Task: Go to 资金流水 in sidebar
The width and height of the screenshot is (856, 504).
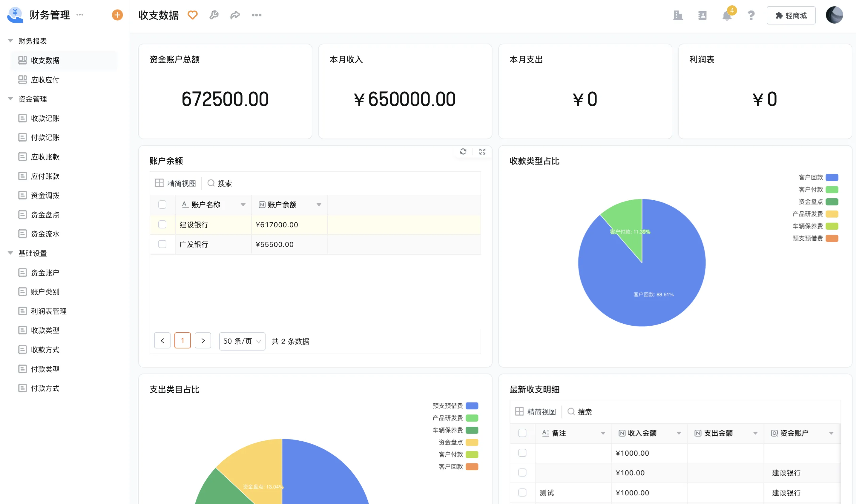Action: point(45,234)
